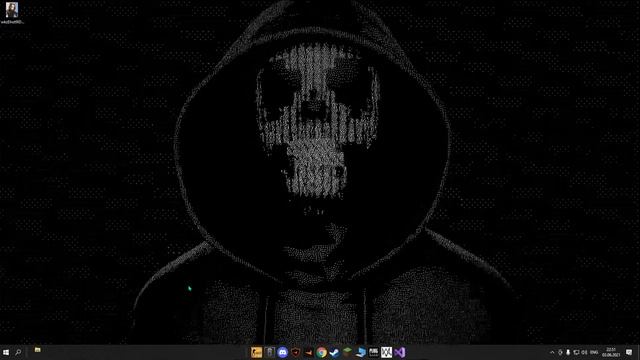Open the Action Center notifications
This screenshot has width=640, height=360.
[629, 352]
